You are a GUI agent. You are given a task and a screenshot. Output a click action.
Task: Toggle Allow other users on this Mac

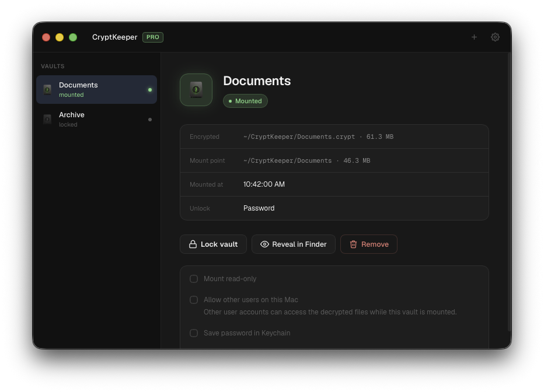tap(194, 300)
